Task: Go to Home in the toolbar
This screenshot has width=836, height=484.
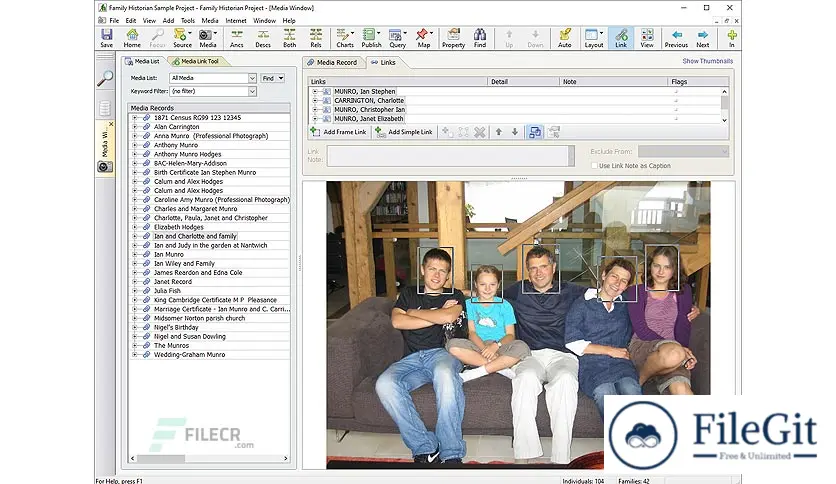Action: 132,38
